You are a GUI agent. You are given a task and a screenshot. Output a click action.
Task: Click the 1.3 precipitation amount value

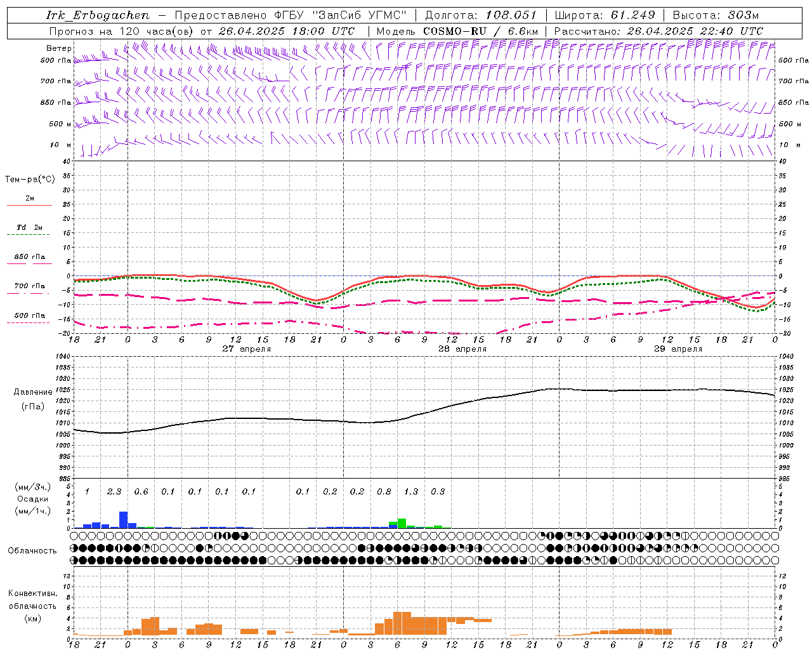click(411, 492)
